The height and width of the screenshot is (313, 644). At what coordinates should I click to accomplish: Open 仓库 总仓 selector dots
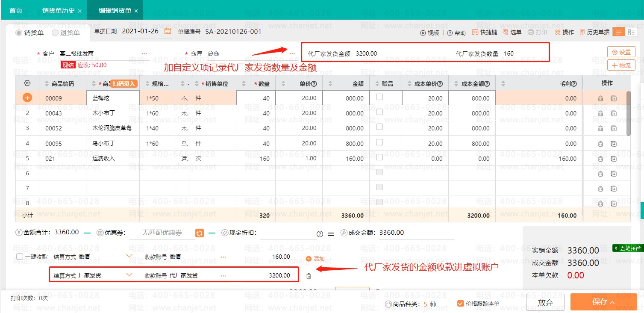pyautogui.click(x=292, y=53)
